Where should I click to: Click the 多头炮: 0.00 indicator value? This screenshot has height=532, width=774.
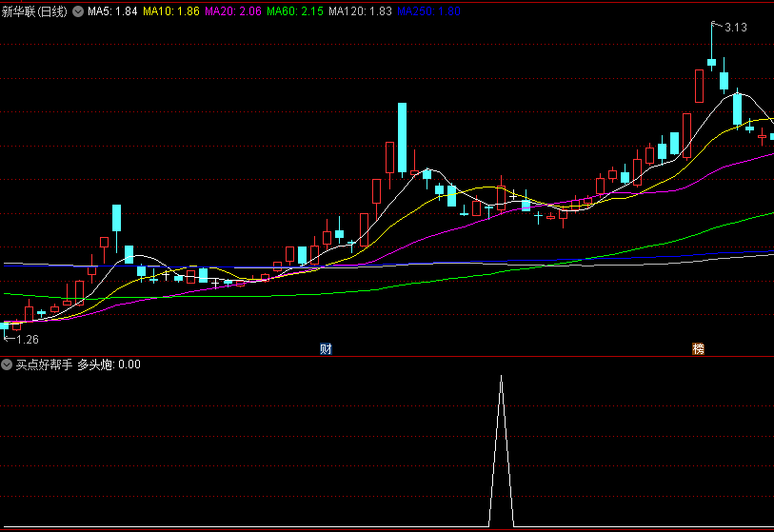click(x=109, y=365)
